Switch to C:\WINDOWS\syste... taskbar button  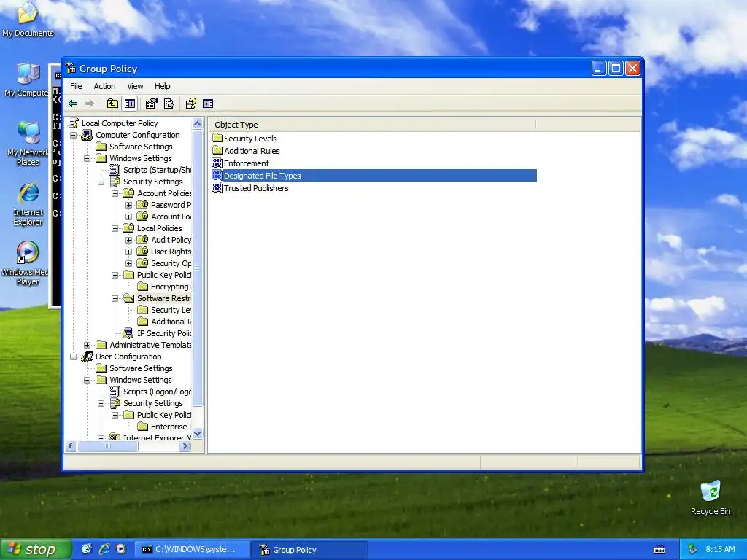coord(192,550)
